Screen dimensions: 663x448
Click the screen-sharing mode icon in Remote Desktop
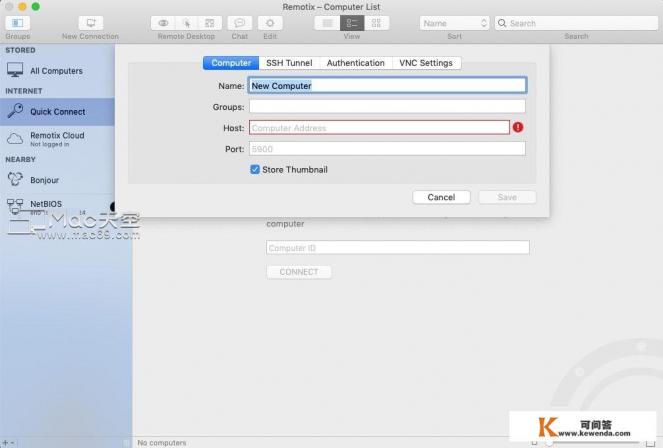click(x=210, y=23)
